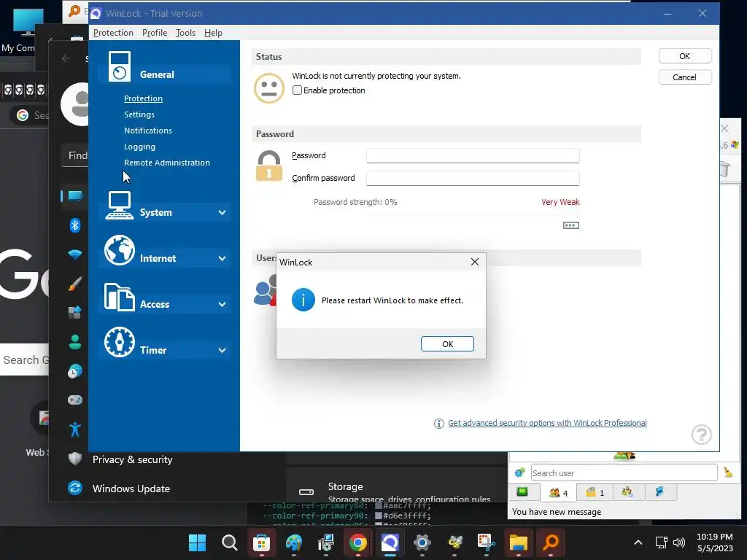Click the volume speaker tray icon

(679, 542)
